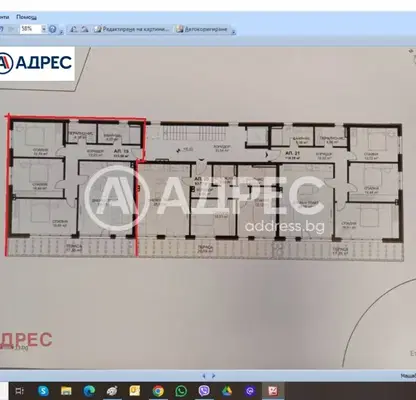Click the 58% zoom percentage field
Image resolution: width=416 pixels, height=400 pixels.
coord(30,29)
